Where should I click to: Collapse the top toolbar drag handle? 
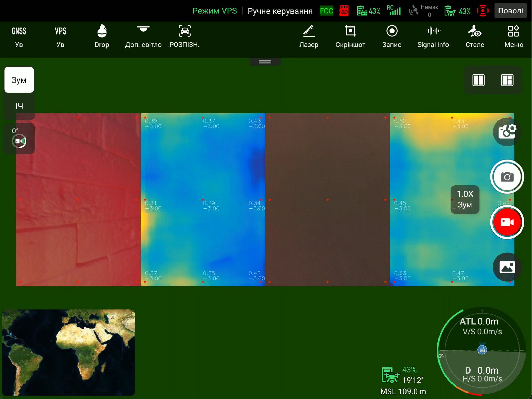tap(265, 62)
